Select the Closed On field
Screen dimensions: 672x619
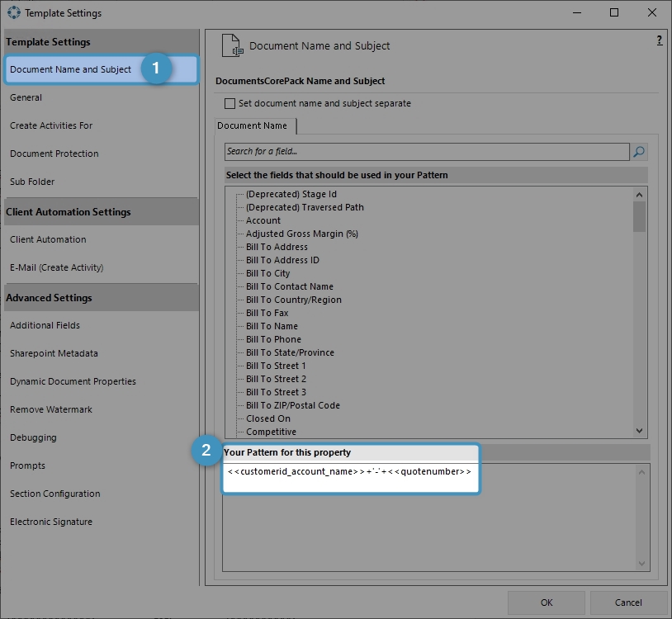pos(267,419)
